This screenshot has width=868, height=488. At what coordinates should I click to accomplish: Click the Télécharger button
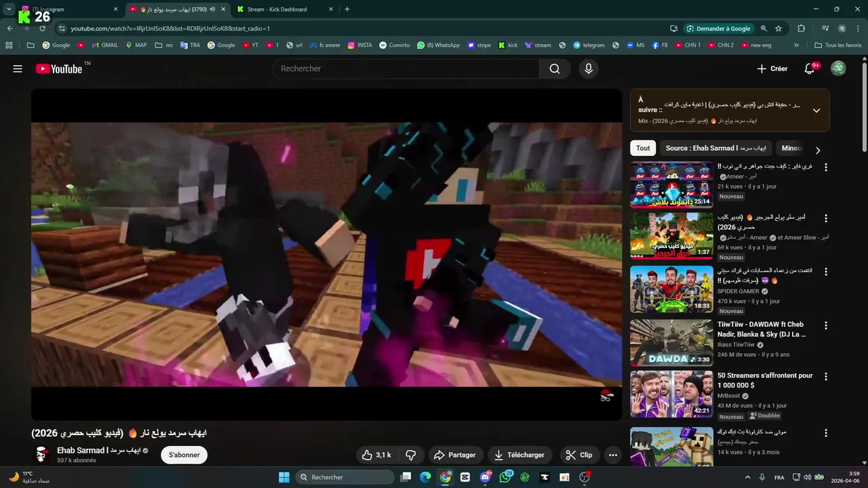519,455
